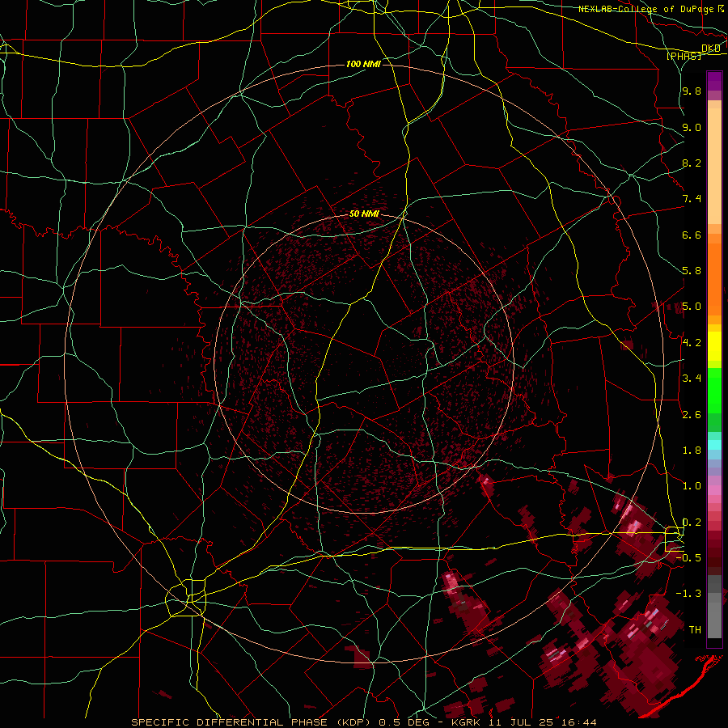Click the -1.3 scale value

(x=689, y=594)
